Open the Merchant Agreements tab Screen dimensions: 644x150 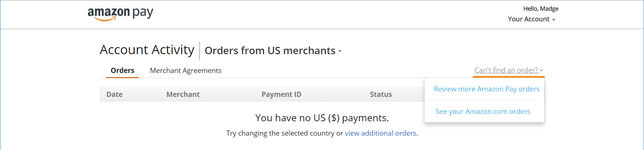point(186,70)
